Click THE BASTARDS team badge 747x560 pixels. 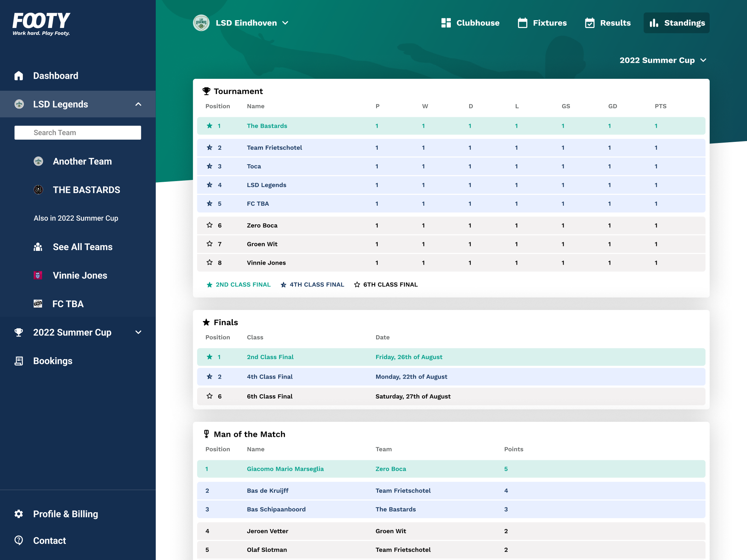(x=38, y=190)
